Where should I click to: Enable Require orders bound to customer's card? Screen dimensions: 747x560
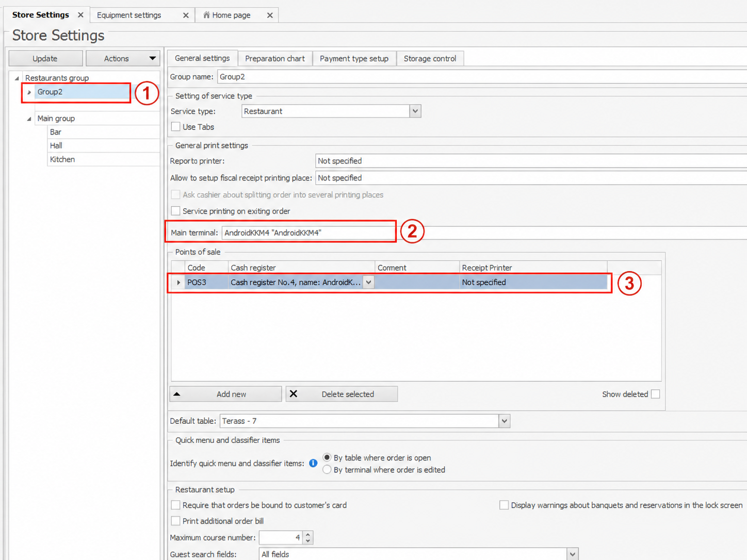[x=176, y=505]
